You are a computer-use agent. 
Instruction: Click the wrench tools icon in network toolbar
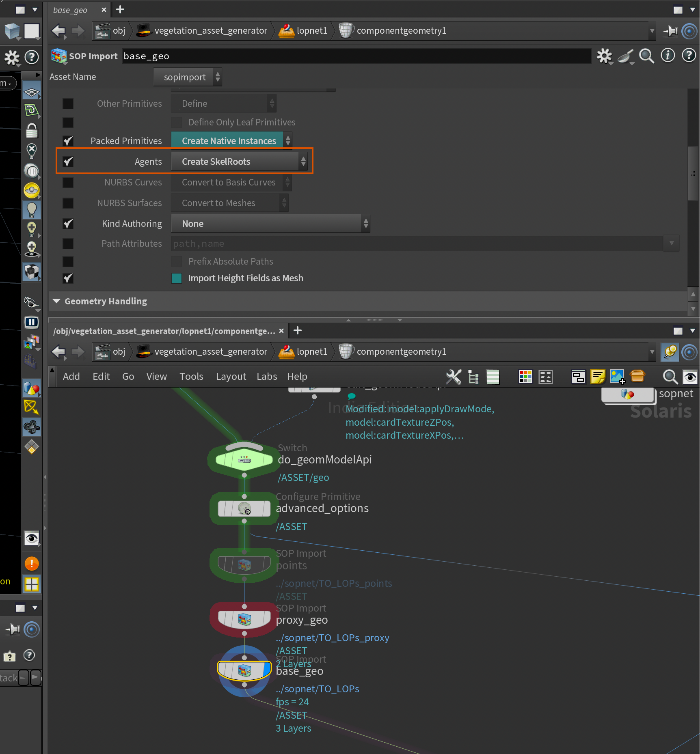click(x=454, y=377)
